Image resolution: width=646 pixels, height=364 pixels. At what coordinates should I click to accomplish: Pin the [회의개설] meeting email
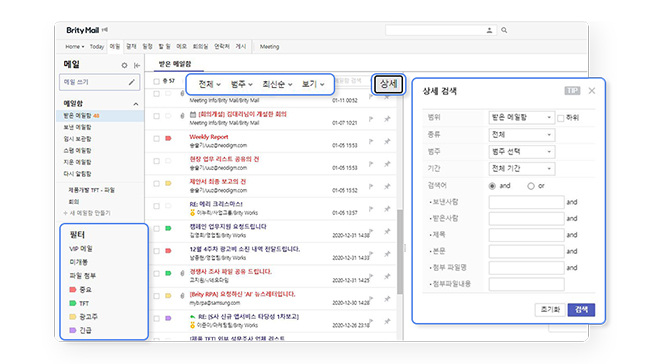387,119
